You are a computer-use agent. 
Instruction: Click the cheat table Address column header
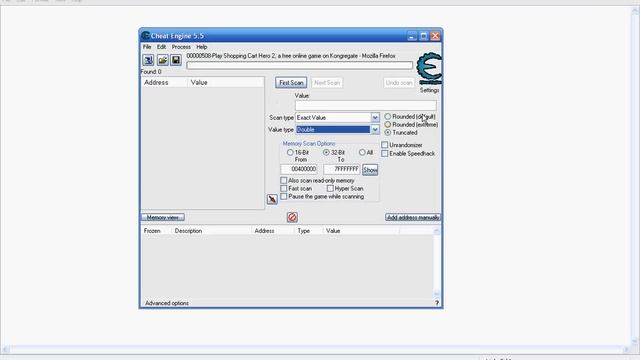click(x=273, y=231)
